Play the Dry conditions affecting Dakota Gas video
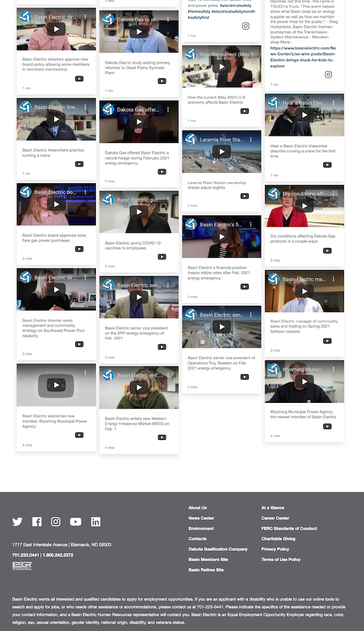This screenshot has width=364, height=631. pyautogui.click(x=304, y=206)
